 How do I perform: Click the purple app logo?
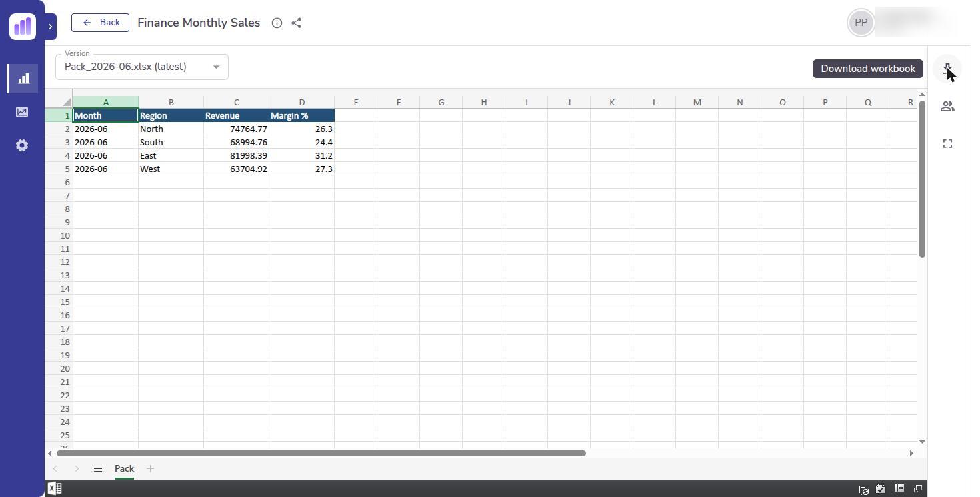pos(23,27)
